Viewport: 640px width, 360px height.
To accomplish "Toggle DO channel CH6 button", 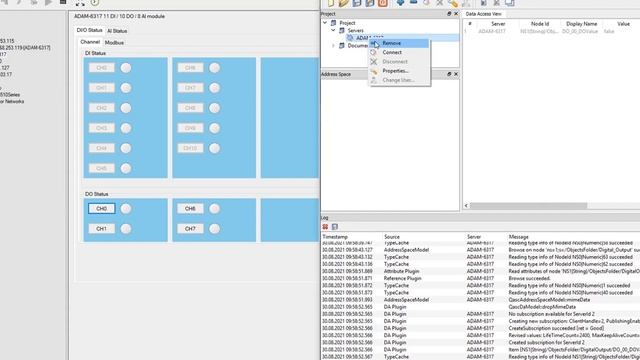I will click(190, 209).
